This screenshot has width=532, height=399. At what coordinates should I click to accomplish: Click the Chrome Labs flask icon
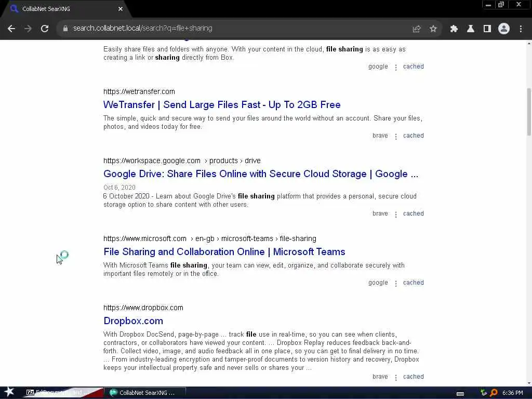coord(471,29)
